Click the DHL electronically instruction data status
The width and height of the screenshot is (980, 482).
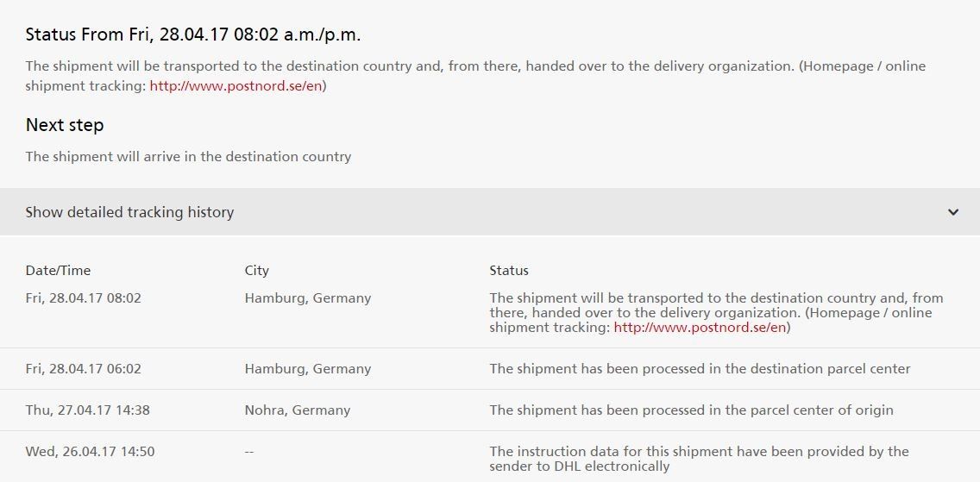699,459
